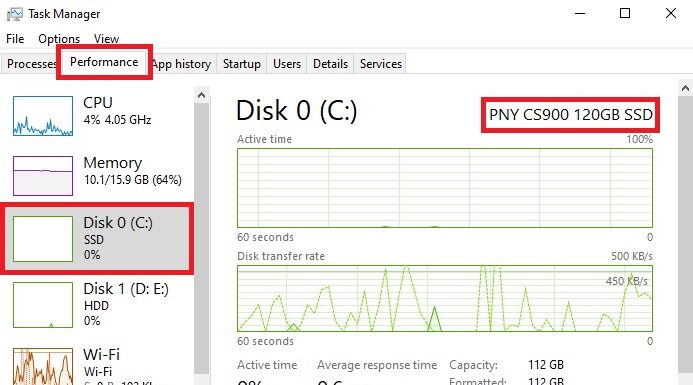The image size is (693, 385).
Task: Open the File menu
Action: pos(15,39)
